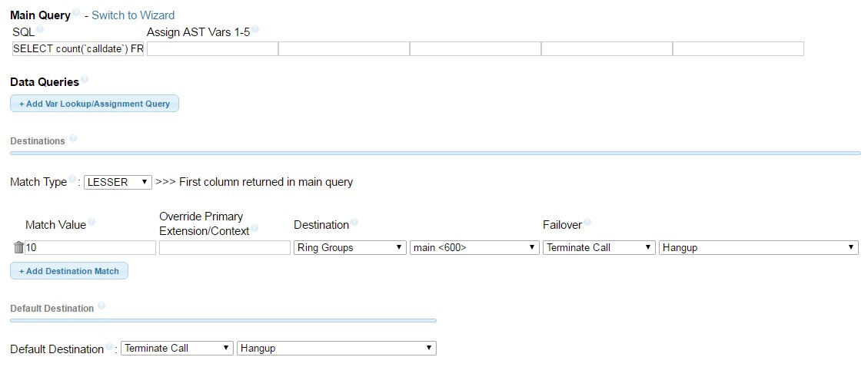This screenshot has height=367, width=868.
Task: Click Add Destination Match button
Action: 69,271
